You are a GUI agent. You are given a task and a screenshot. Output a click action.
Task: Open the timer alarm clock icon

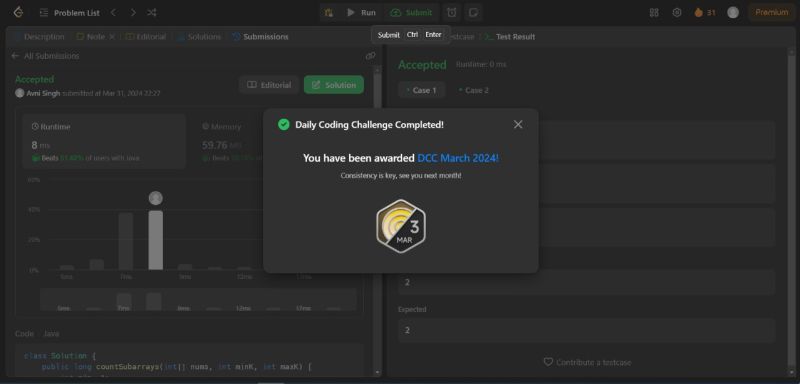tap(452, 13)
